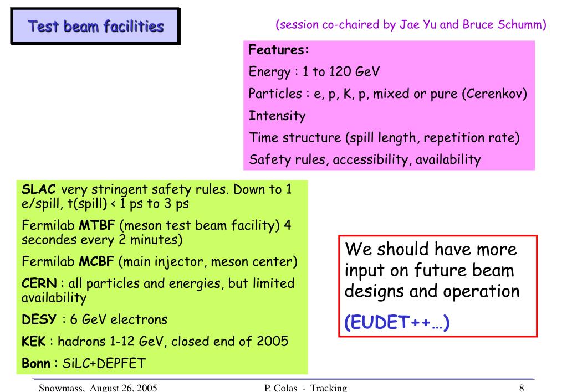The height and width of the screenshot is (392, 567).
Task: Click the bold 'SLAC' word
Action: point(39,189)
